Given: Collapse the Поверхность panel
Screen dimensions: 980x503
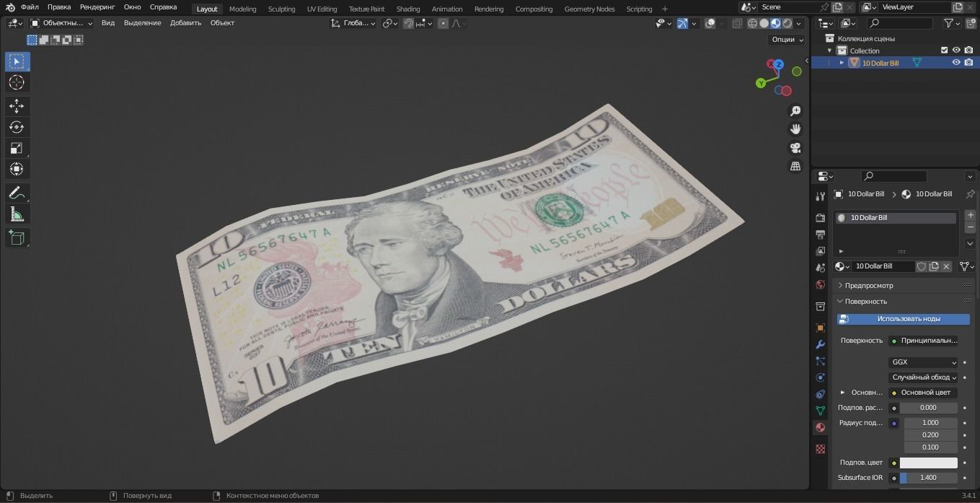Looking at the screenshot, I should [x=904, y=302].
